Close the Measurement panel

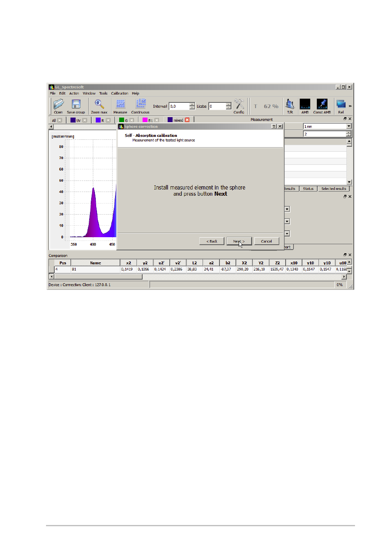[x=350, y=119]
